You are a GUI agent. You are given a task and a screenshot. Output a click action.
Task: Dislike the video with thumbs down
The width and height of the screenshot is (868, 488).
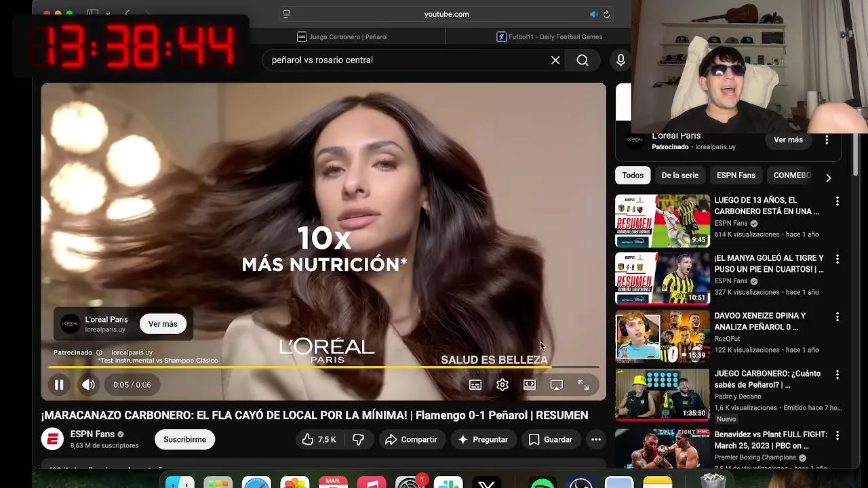tap(358, 439)
